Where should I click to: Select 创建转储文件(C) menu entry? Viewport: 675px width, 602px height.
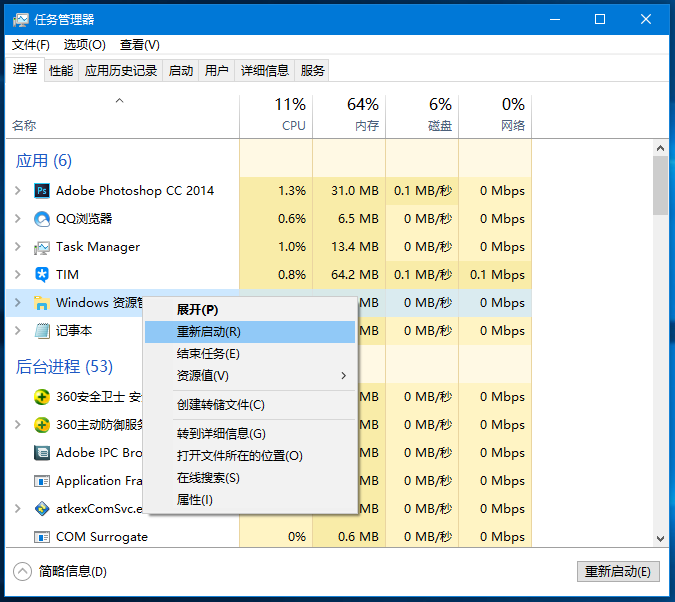pyautogui.click(x=250, y=405)
